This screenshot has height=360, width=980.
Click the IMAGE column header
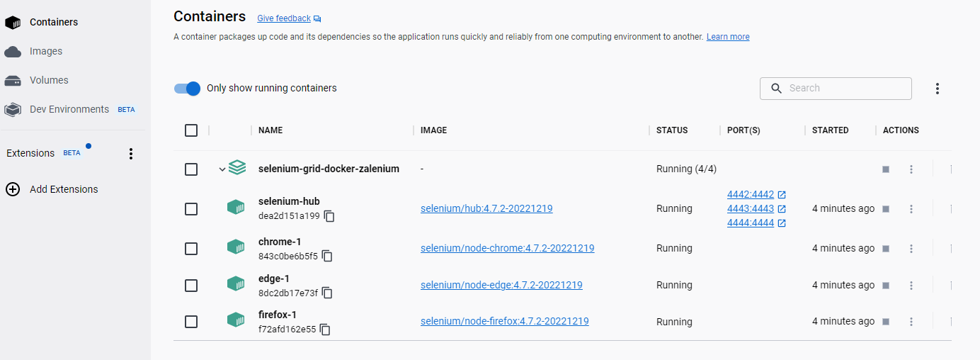point(433,130)
